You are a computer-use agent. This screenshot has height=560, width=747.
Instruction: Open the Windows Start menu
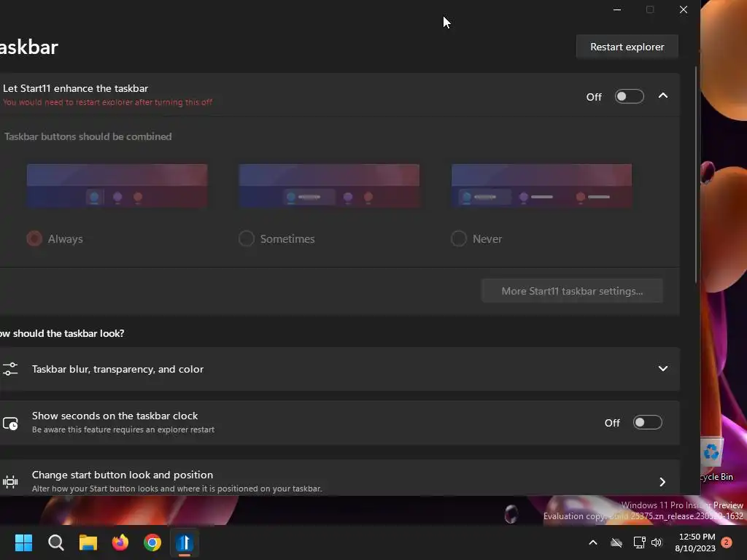pos(23,542)
